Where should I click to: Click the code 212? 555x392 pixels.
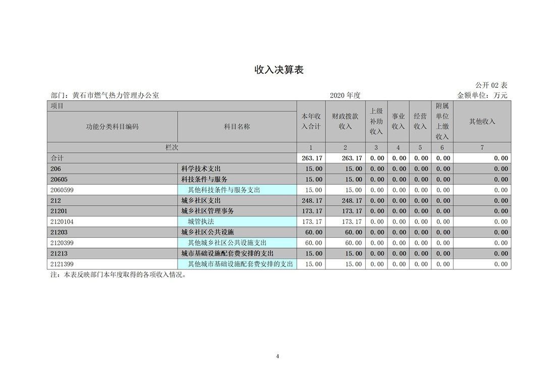[x=55, y=201]
